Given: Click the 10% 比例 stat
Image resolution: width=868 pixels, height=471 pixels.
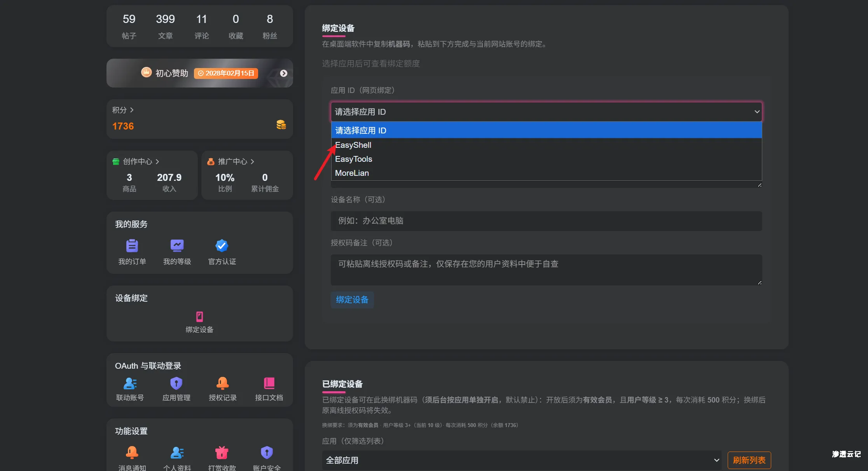Looking at the screenshot, I should (x=225, y=182).
